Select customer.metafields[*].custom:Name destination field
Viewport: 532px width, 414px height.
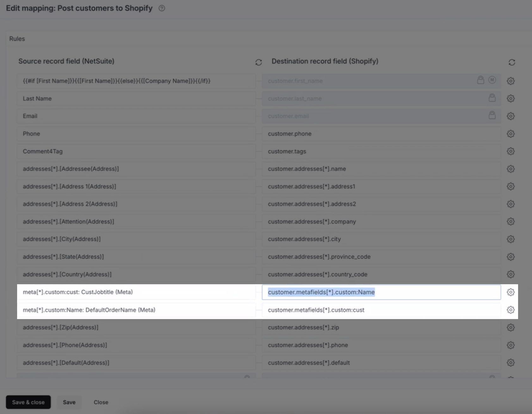pyautogui.click(x=381, y=292)
